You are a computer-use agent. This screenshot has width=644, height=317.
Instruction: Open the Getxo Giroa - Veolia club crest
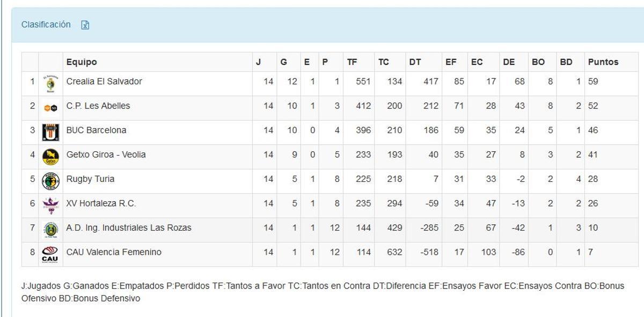pyautogui.click(x=50, y=154)
